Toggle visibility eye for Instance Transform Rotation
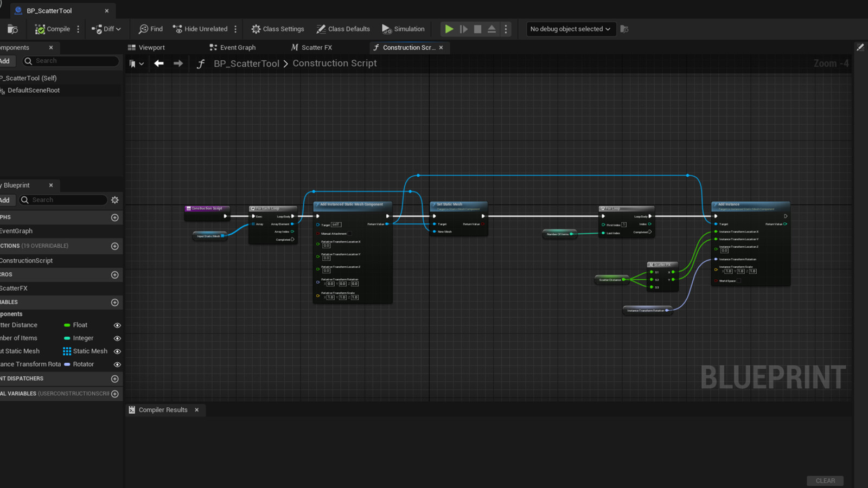 117,364
